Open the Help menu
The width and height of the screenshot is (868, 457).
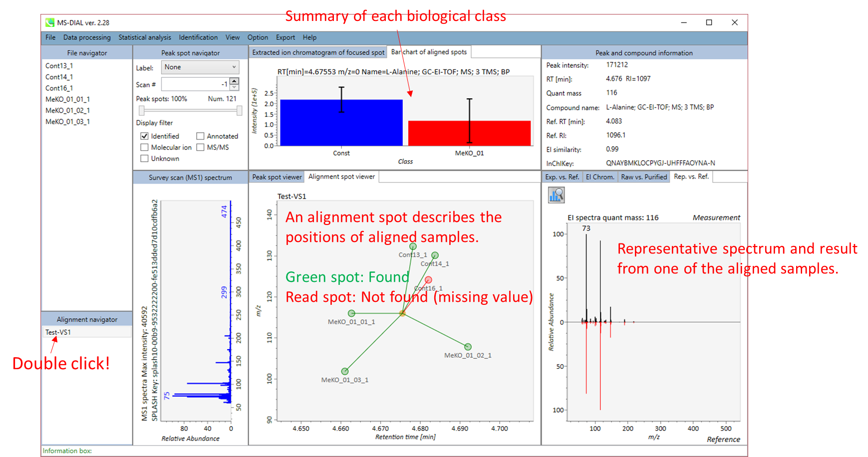309,37
